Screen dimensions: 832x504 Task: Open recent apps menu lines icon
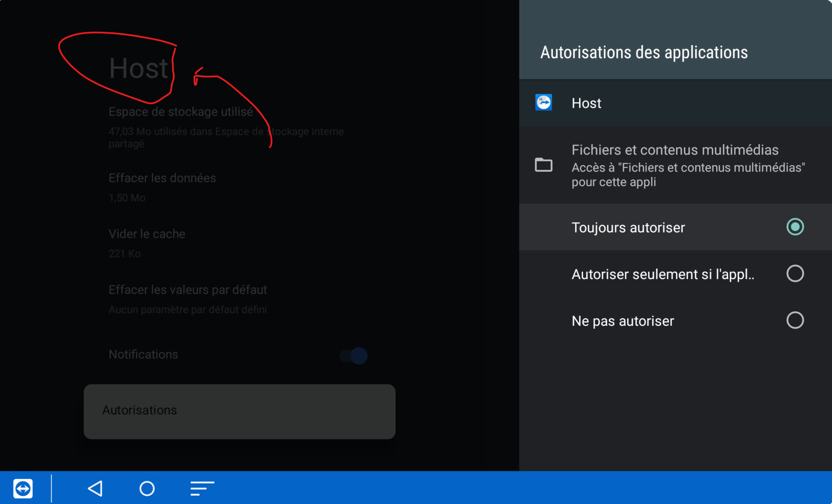tap(202, 488)
